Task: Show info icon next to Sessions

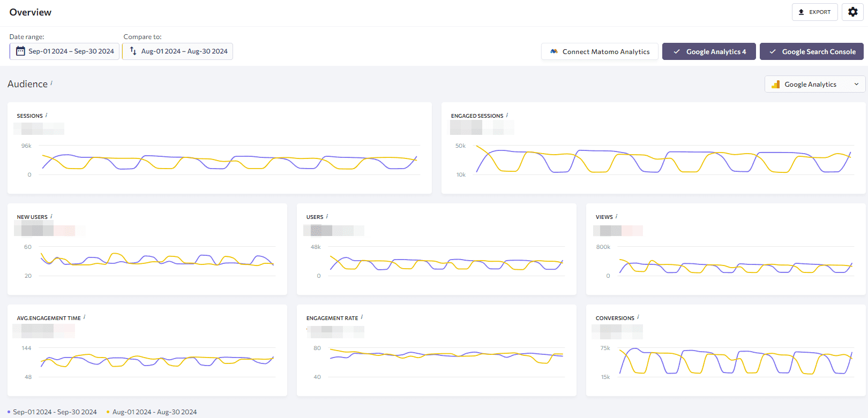Action: tap(46, 115)
